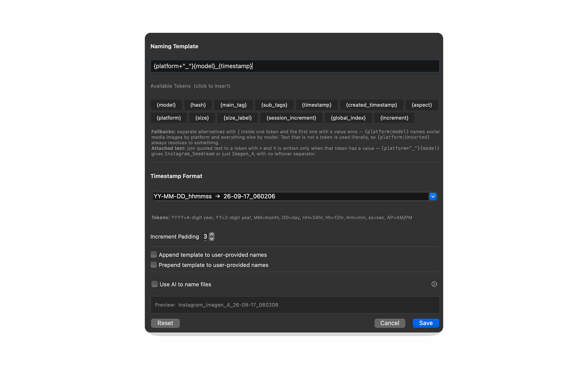Click the Save button
Screen dimensions: 588x368
(x=426, y=323)
